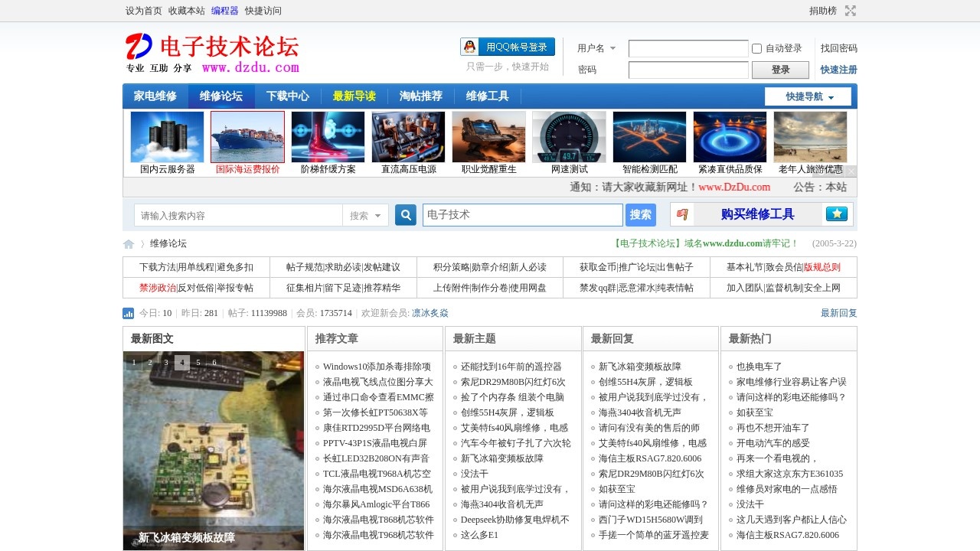View the 最新回复 link on stats row
Image resolution: width=980 pixels, height=551 pixels.
(x=839, y=313)
